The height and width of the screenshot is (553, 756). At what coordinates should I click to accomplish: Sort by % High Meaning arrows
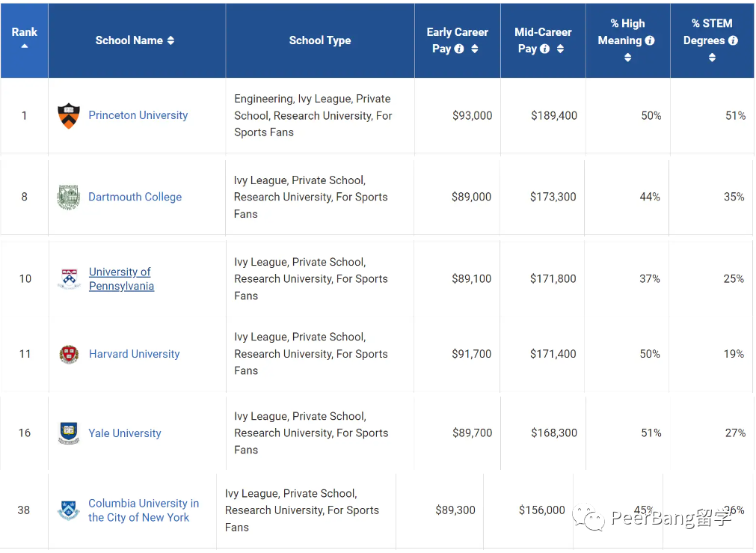coord(627,58)
